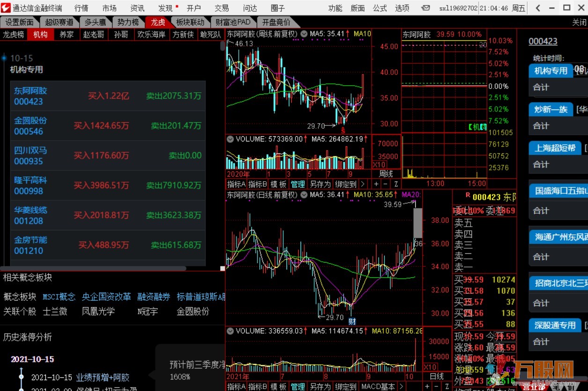Open the 交易 menu
The width and height of the screenshot is (588, 391).
point(221,8)
